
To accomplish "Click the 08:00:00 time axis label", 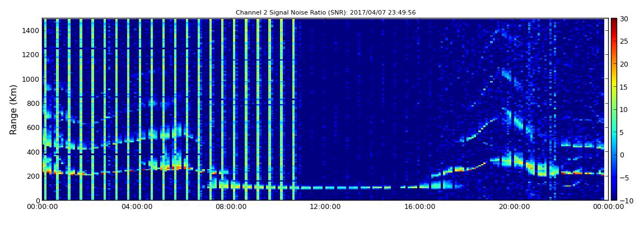I will [x=230, y=207].
